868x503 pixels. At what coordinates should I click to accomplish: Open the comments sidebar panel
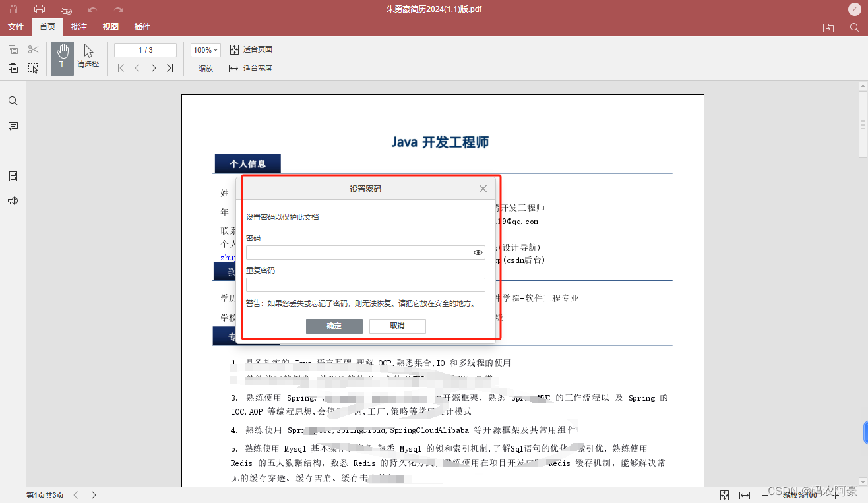click(x=13, y=126)
